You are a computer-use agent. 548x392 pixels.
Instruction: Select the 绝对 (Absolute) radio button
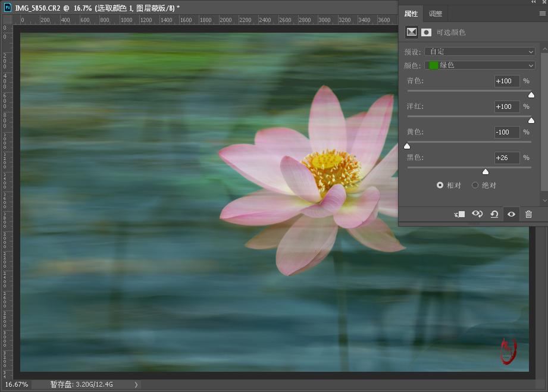pos(475,185)
